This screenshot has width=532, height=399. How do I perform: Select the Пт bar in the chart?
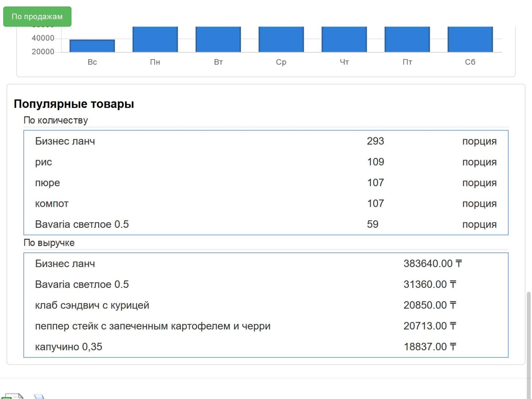(x=407, y=39)
